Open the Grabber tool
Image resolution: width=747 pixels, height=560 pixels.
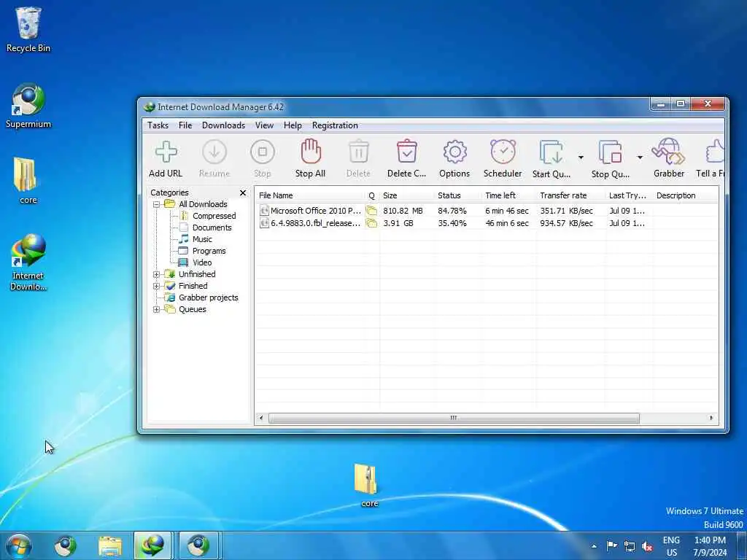pos(669,158)
